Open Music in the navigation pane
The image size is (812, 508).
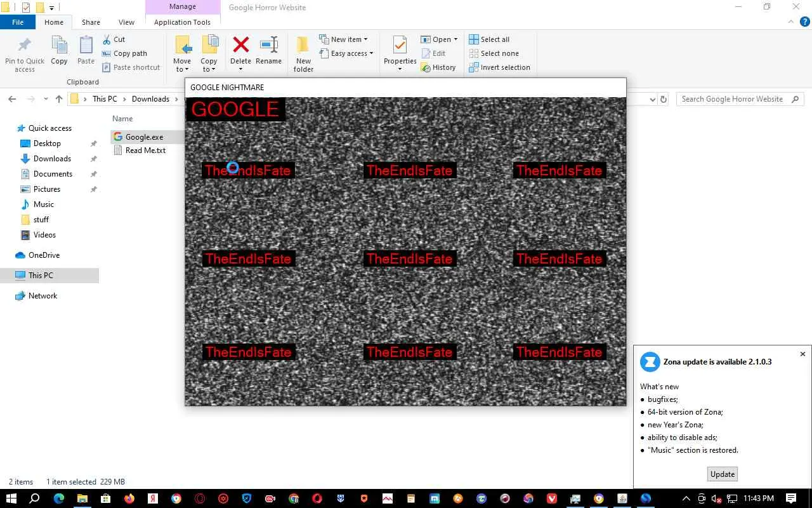pos(44,204)
